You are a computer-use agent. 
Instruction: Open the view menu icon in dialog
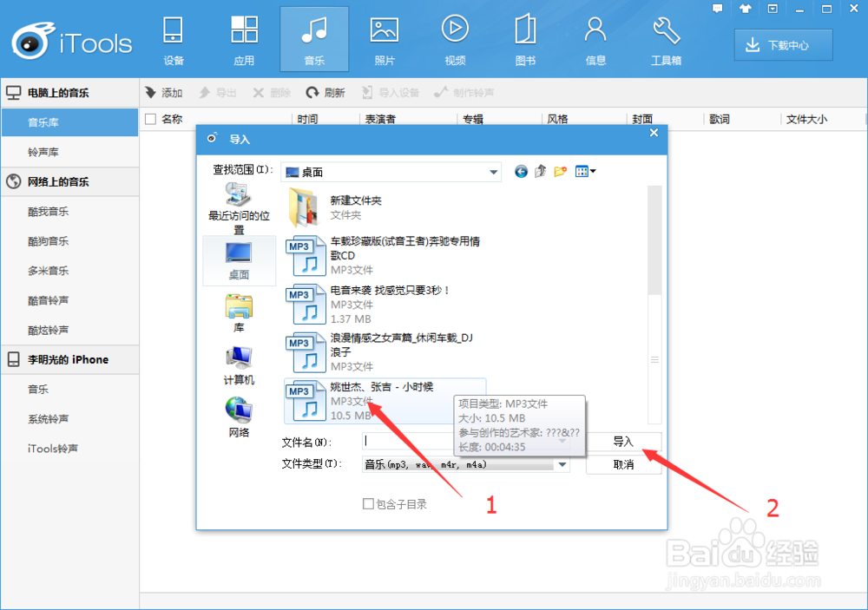click(585, 172)
